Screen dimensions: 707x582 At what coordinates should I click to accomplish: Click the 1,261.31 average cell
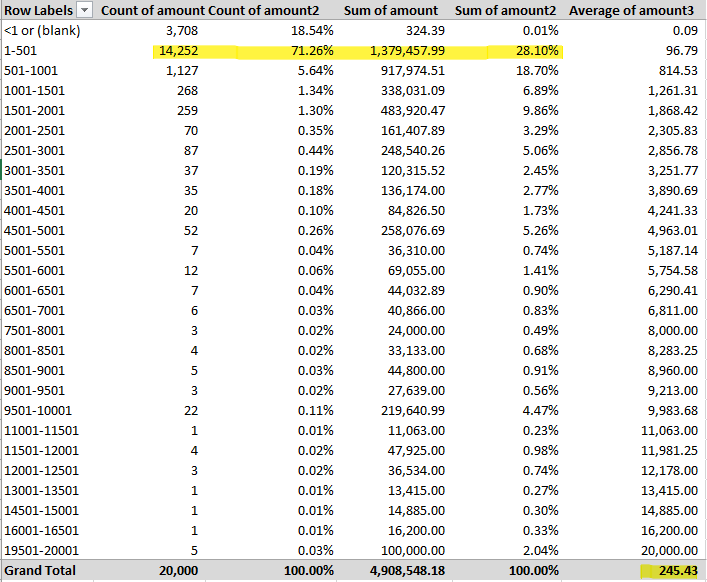(673, 91)
